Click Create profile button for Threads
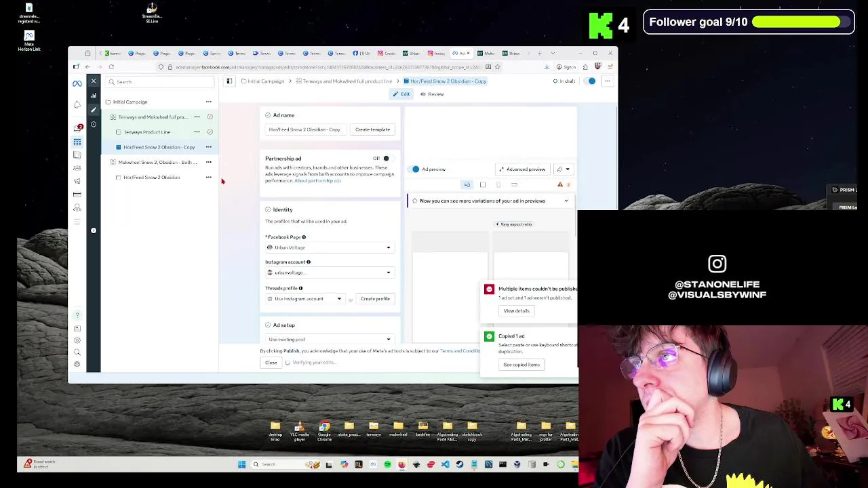This screenshot has width=868, height=488. point(375,299)
